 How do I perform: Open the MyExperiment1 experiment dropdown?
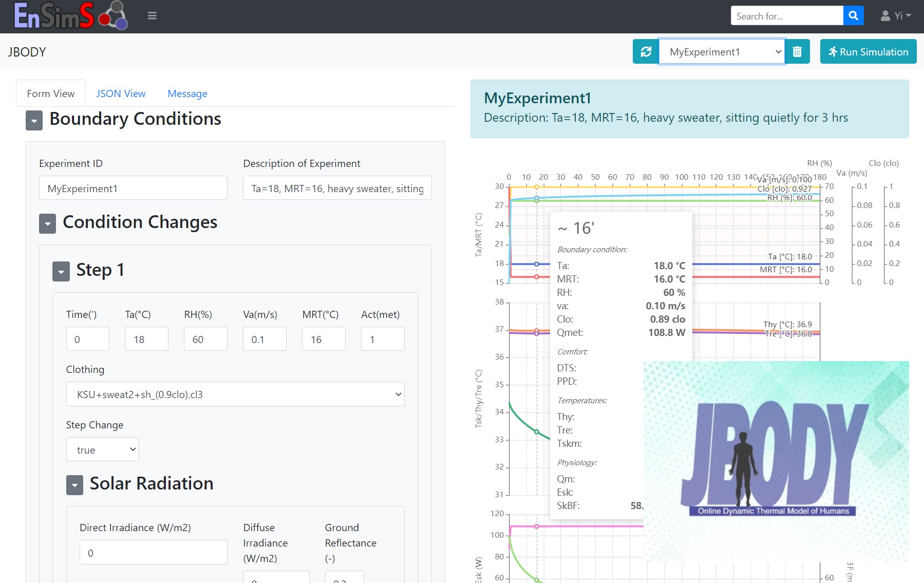click(722, 52)
